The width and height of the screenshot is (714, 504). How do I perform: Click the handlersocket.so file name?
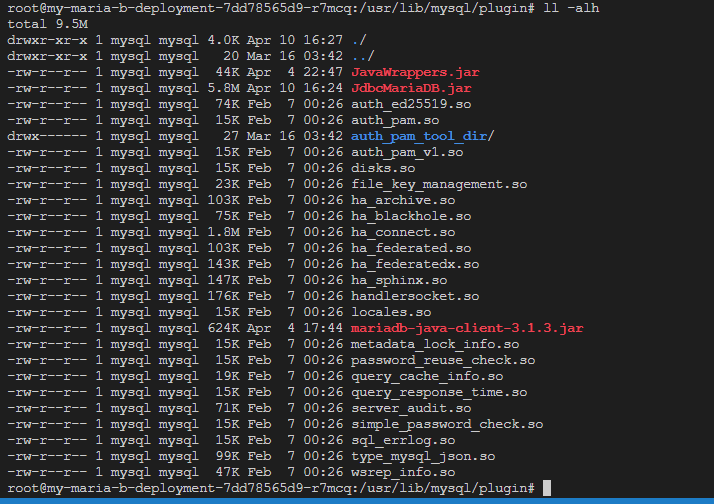(x=414, y=296)
